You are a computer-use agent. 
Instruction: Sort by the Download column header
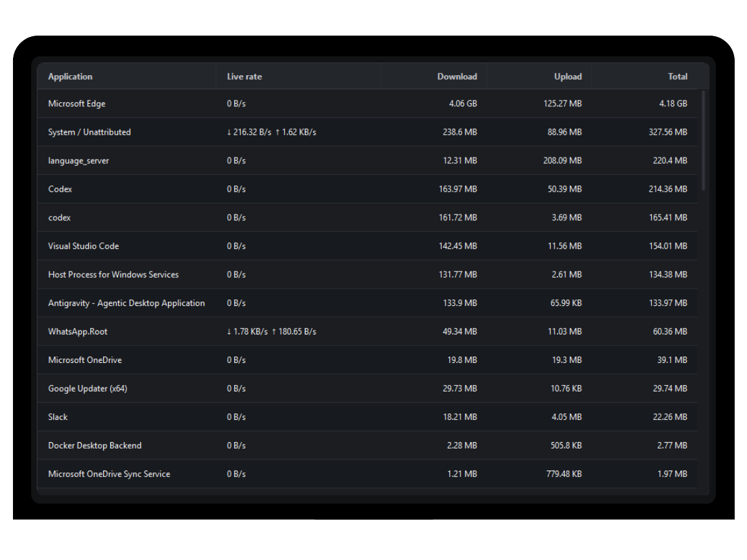(457, 76)
